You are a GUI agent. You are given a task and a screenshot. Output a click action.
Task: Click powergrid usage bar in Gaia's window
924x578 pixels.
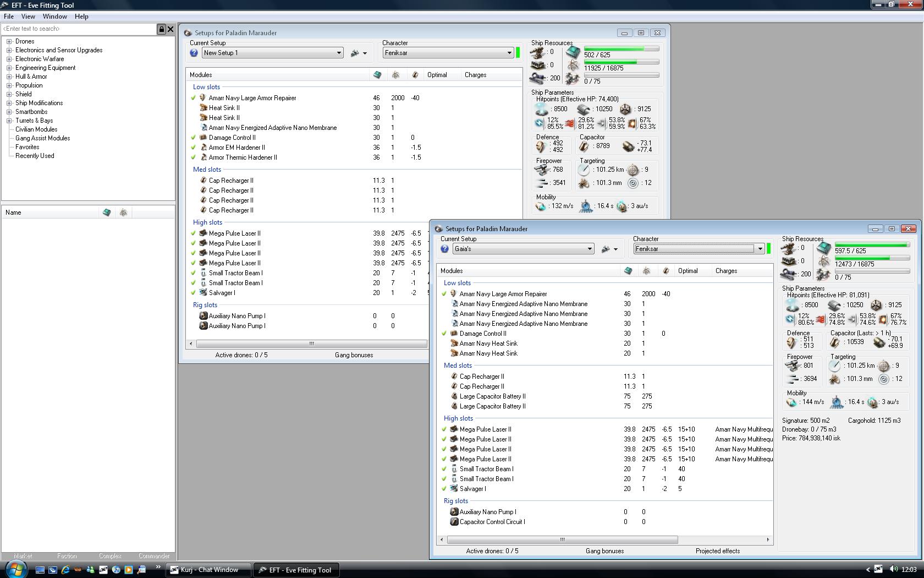pos(872,258)
